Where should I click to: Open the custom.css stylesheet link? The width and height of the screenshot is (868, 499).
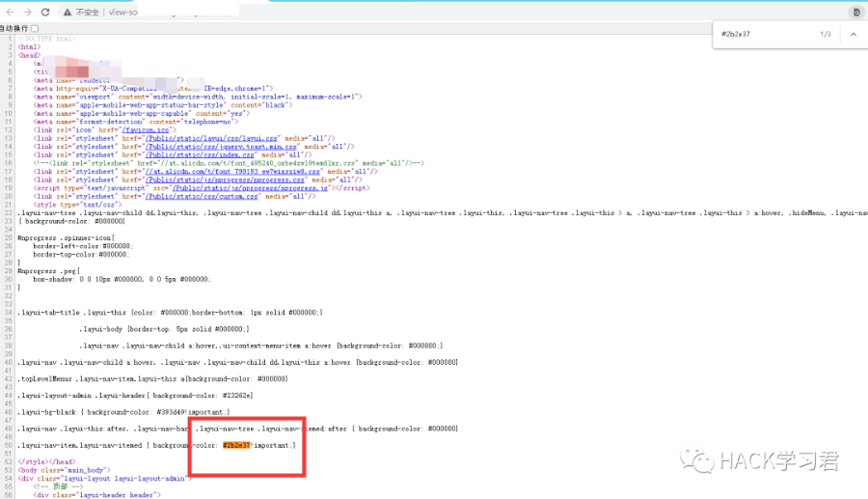click(x=202, y=197)
